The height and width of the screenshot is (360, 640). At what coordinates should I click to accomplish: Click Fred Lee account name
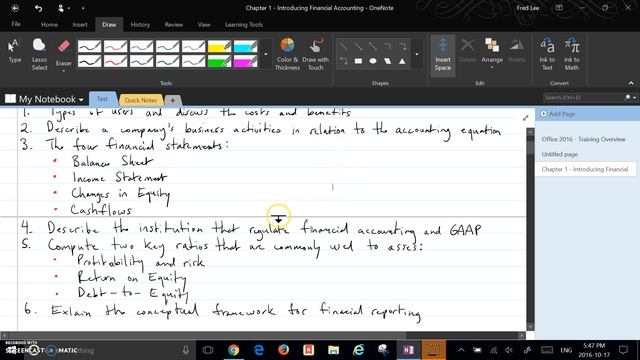coord(527,8)
